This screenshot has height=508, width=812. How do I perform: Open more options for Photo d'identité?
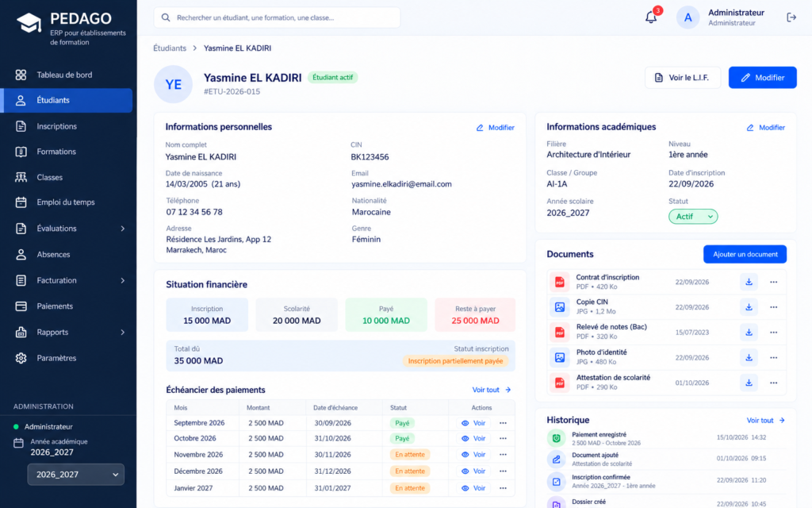(x=774, y=357)
